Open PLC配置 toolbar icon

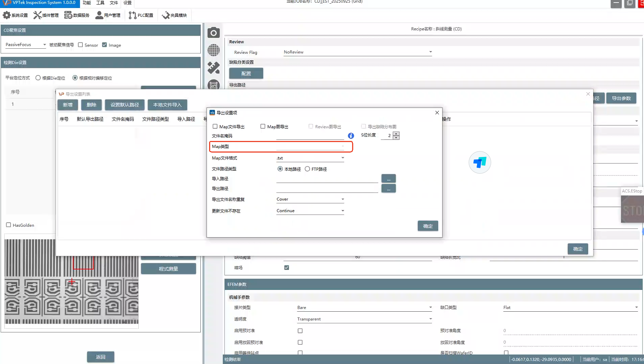click(x=133, y=15)
